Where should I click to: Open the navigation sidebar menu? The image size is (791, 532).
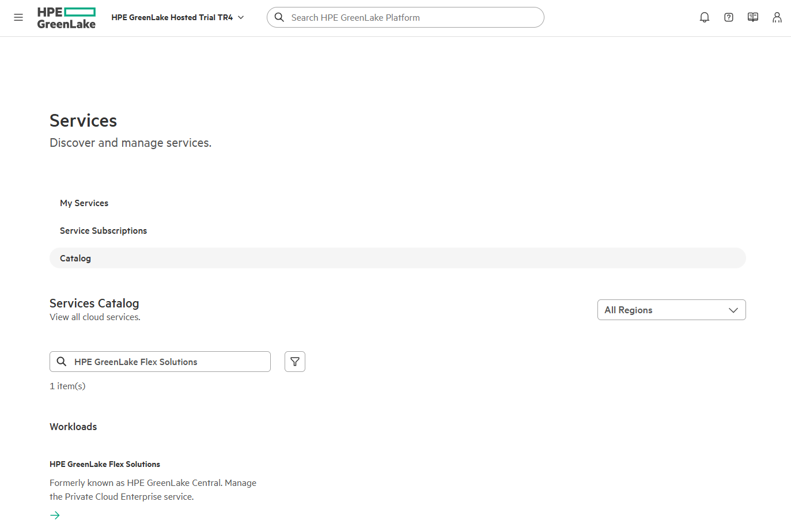click(18, 17)
